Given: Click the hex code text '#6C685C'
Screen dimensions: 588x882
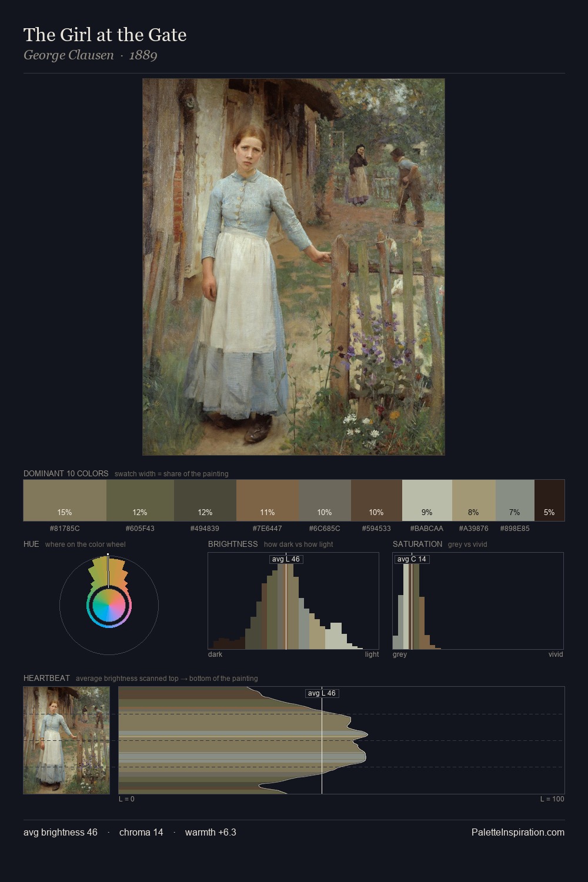Looking at the screenshot, I should coord(325,529).
